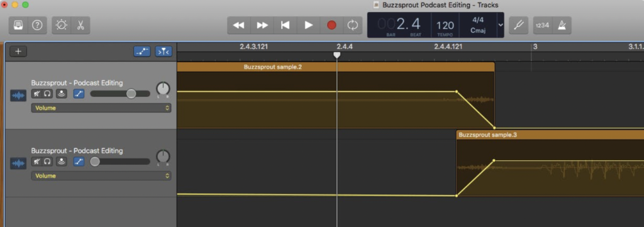
Task: Solo the first Buzzsprout track headphones
Action: tap(48, 94)
